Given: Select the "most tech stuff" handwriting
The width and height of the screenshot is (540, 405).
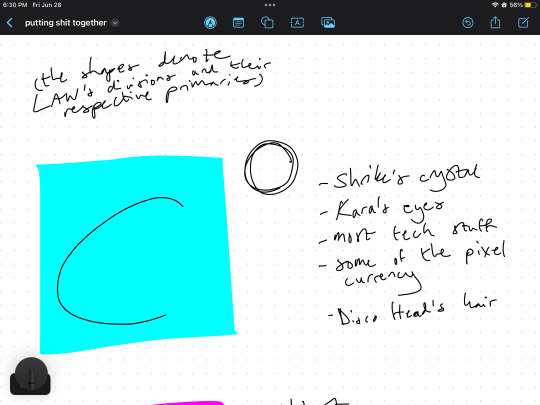Looking at the screenshot, I should [x=407, y=232].
